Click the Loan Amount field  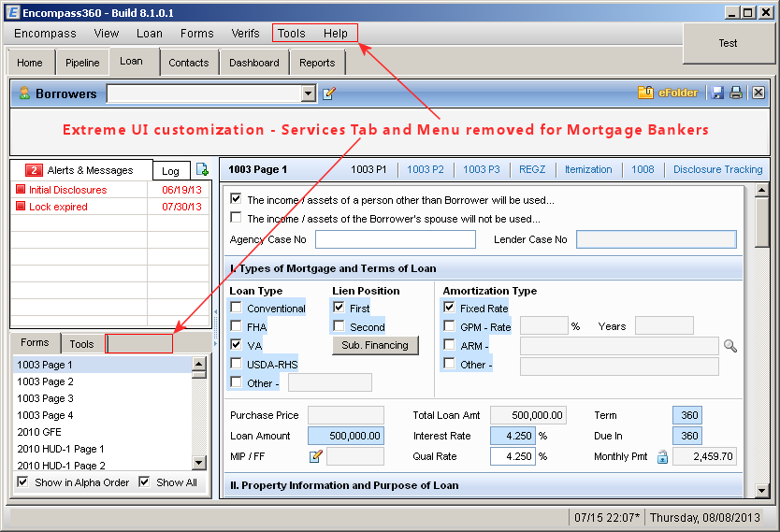pyautogui.click(x=346, y=436)
